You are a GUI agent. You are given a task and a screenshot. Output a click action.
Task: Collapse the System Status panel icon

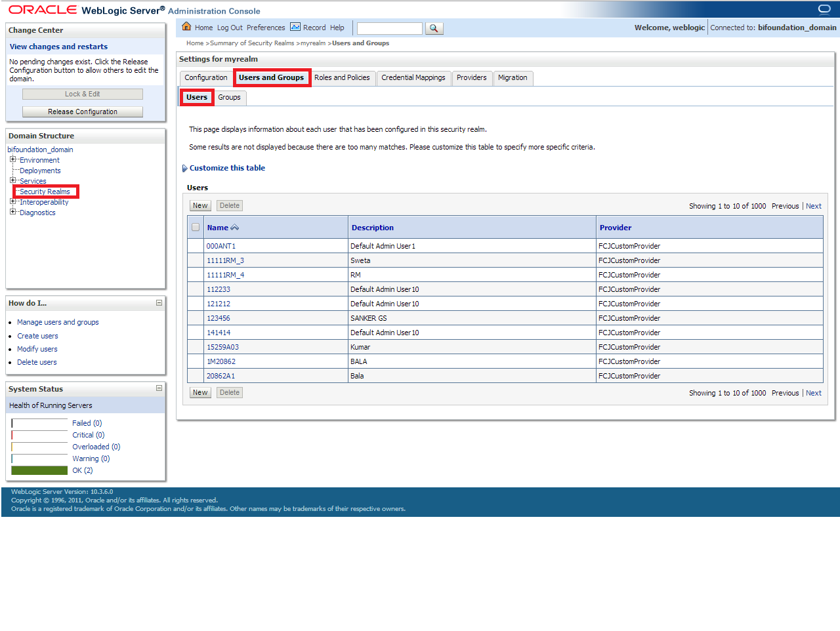click(x=159, y=388)
